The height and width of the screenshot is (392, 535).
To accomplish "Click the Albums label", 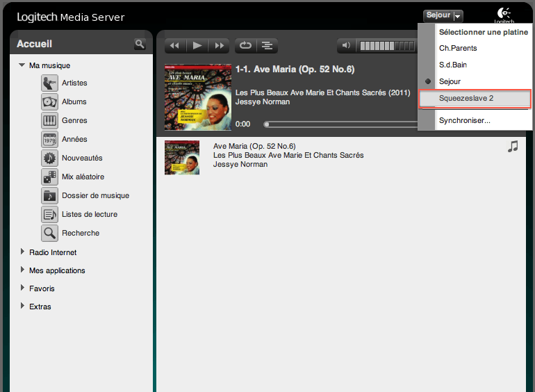I will click(x=74, y=101).
